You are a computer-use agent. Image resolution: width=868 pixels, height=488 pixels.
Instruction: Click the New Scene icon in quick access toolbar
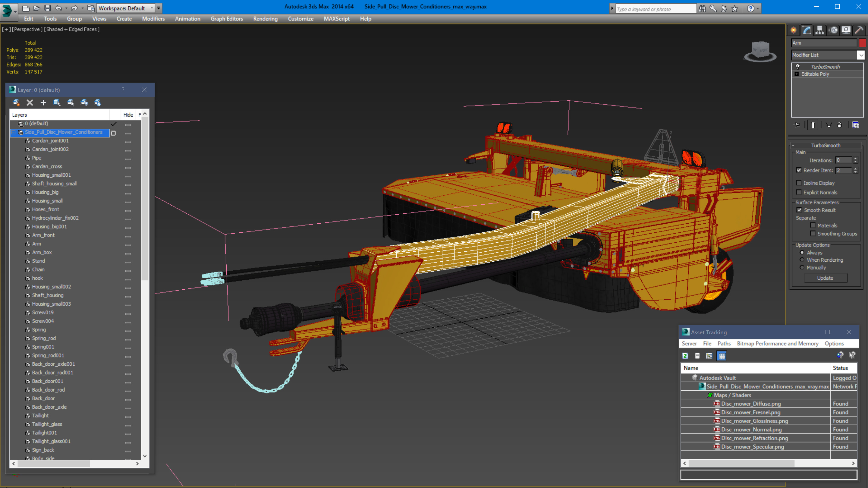[x=26, y=8]
